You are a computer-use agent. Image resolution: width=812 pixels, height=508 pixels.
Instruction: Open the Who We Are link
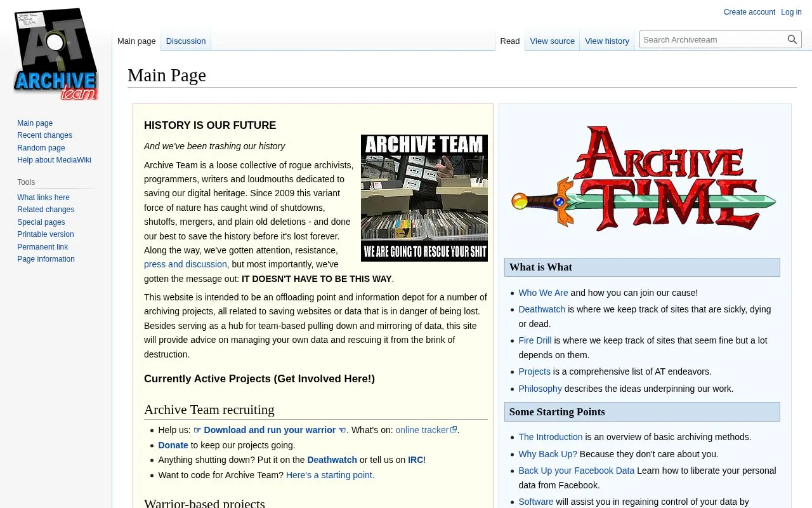click(543, 293)
